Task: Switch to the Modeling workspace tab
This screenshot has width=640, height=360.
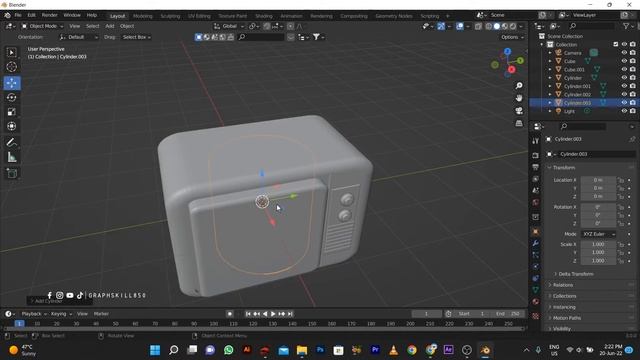Action: (142, 16)
